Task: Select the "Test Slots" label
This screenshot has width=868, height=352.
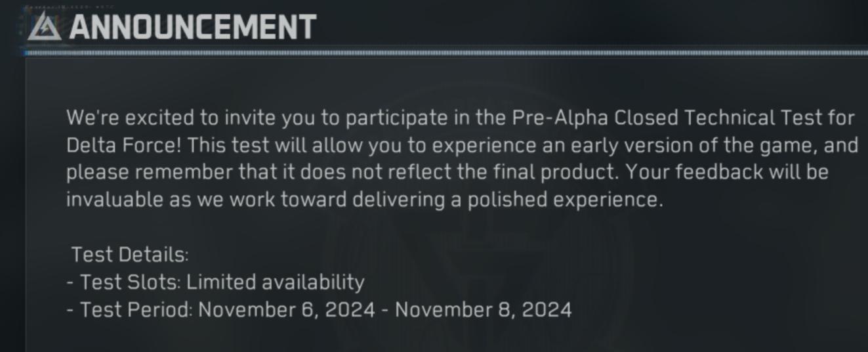Action: pos(129,282)
